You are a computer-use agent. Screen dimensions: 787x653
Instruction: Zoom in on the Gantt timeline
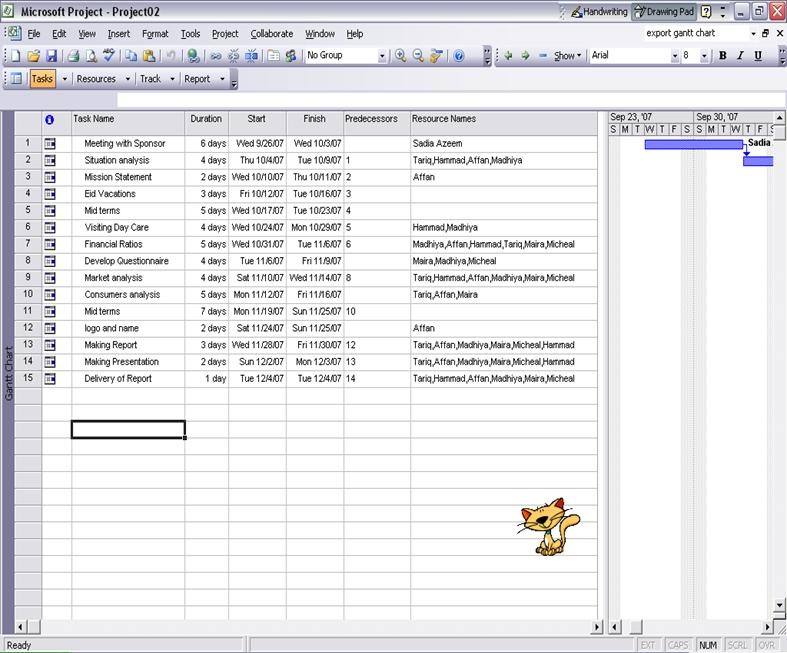[400, 56]
